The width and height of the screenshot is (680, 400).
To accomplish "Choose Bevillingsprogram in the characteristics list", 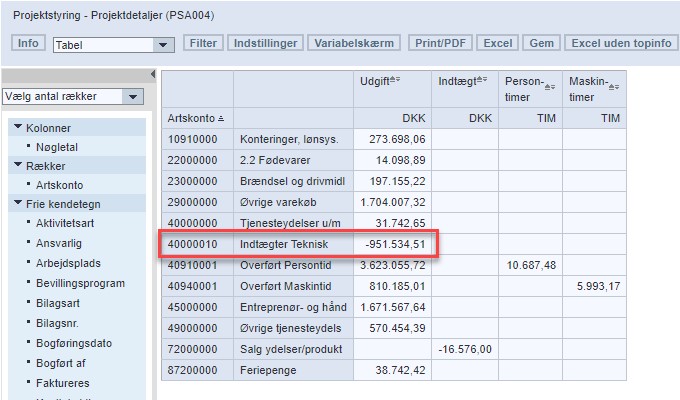I will (x=80, y=283).
